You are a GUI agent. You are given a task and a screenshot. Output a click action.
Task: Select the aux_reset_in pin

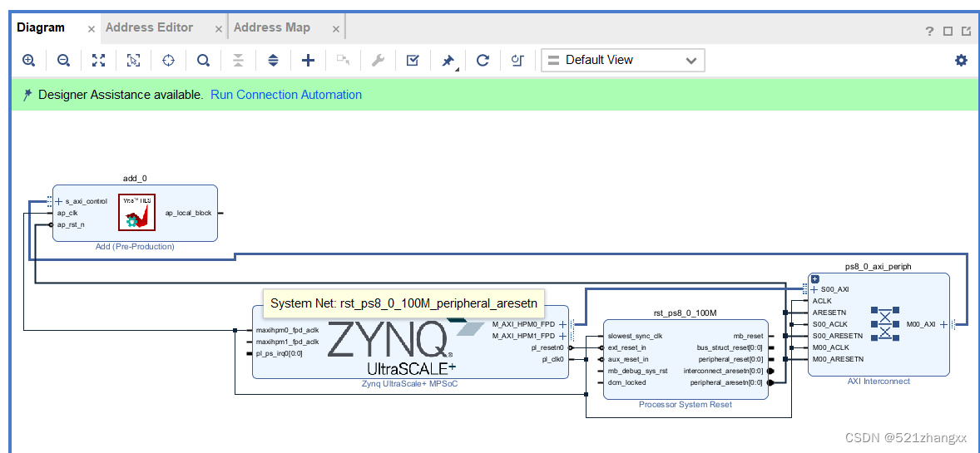(627, 358)
